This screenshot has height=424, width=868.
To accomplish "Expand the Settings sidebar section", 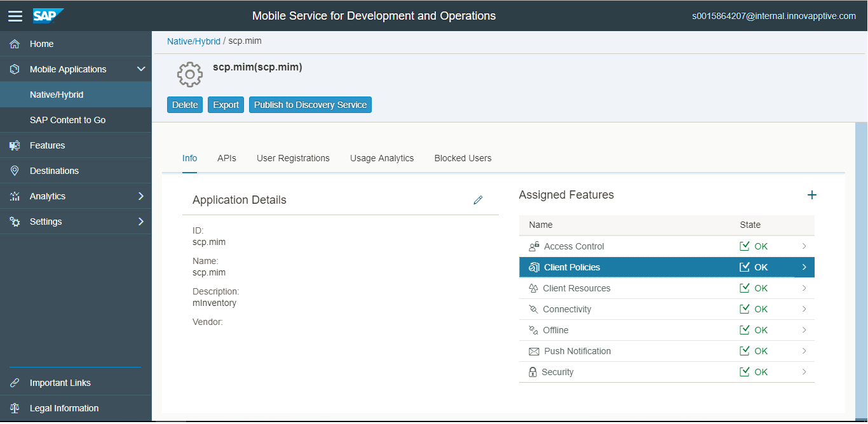I will coord(141,222).
